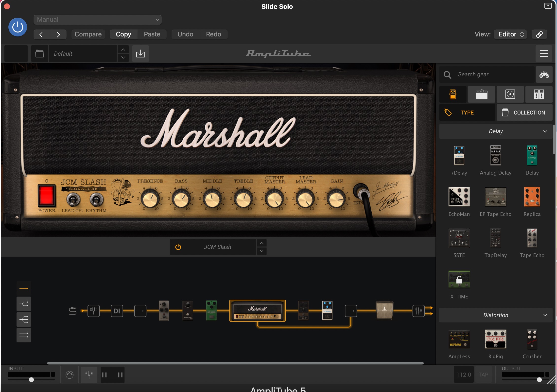This screenshot has height=392, width=557.
Task: Click the TAP tempo button
Action: click(483, 375)
